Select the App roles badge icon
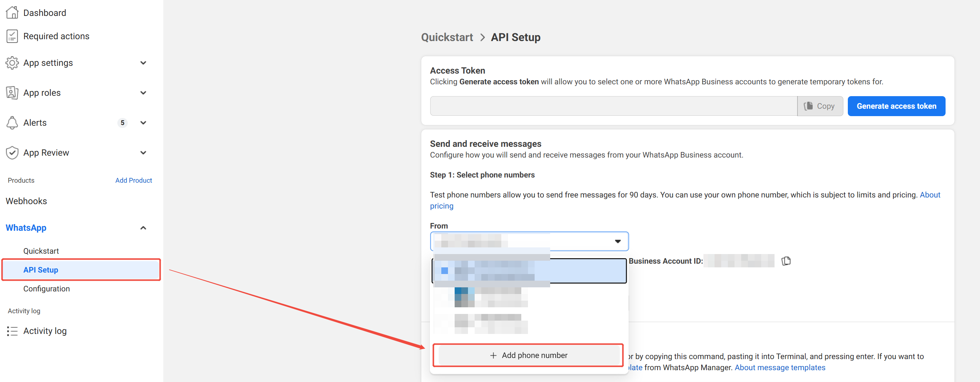Image resolution: width=980 pixels, height=382 pixels. coord(12,92)
